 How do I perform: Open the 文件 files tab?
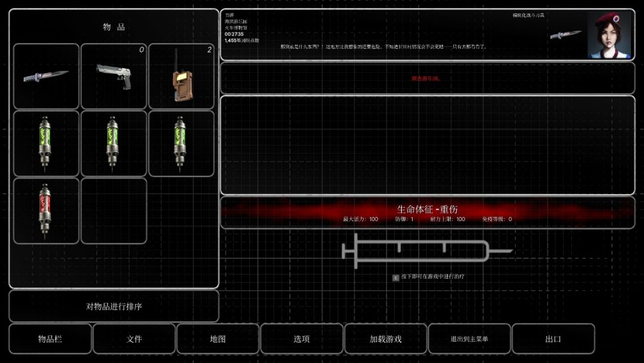pos(134,339)
